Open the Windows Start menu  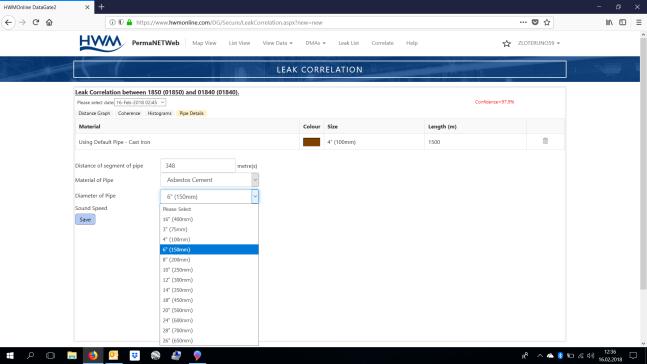pos(10,355)
